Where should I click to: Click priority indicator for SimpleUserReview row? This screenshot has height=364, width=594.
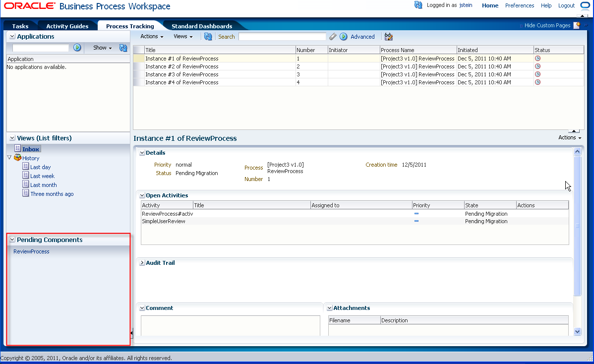tap(416, 221)
